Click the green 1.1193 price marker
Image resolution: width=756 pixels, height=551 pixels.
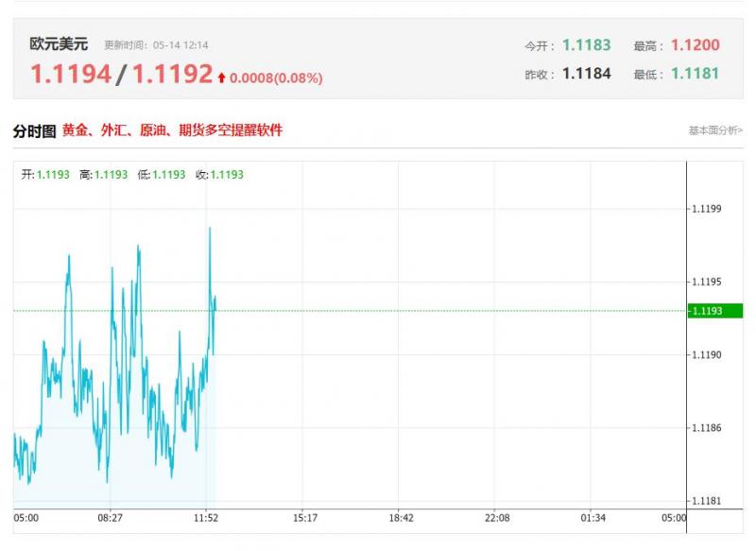715,311
